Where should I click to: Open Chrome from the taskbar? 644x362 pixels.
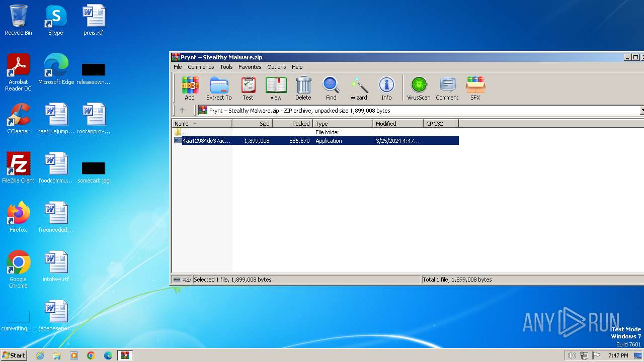(91, 355)
